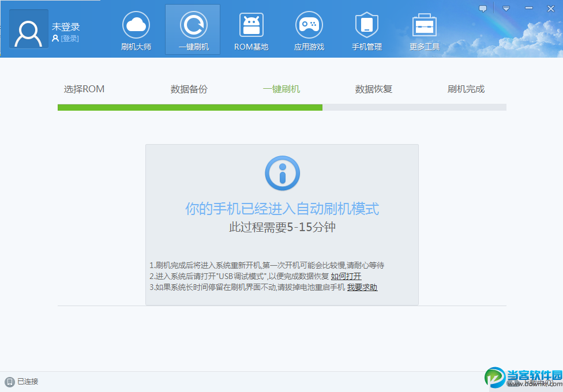563x392 pixels.
Task: Click 未登录 account status text
Action: 66,27
